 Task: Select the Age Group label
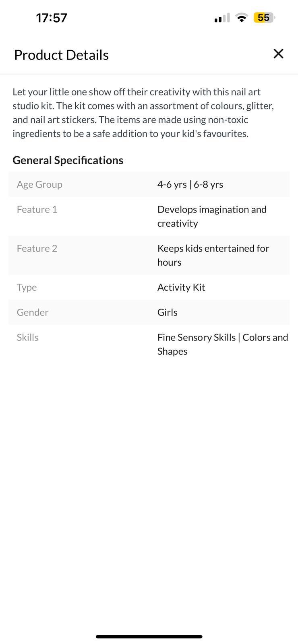39,184
